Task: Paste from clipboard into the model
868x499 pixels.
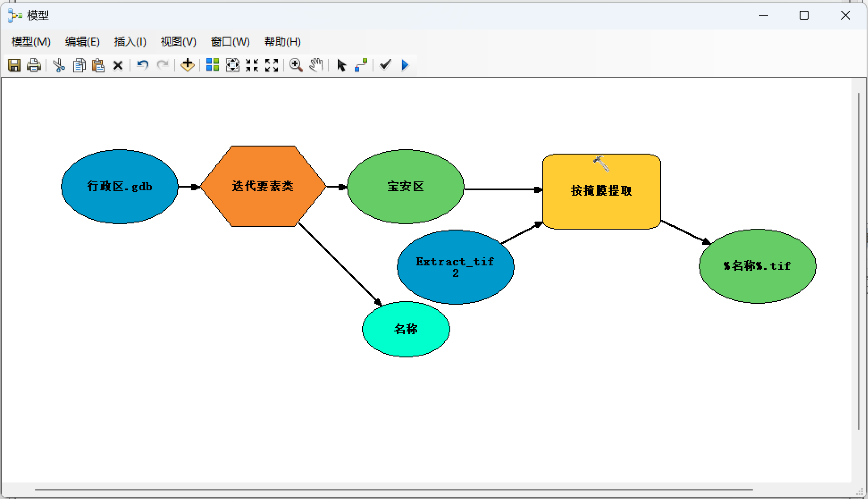Action: 98,65
